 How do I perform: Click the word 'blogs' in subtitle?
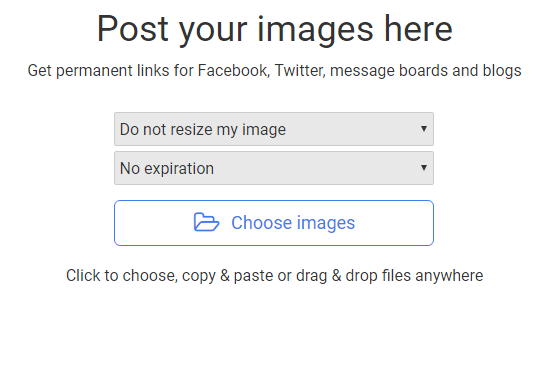[502, 71]
